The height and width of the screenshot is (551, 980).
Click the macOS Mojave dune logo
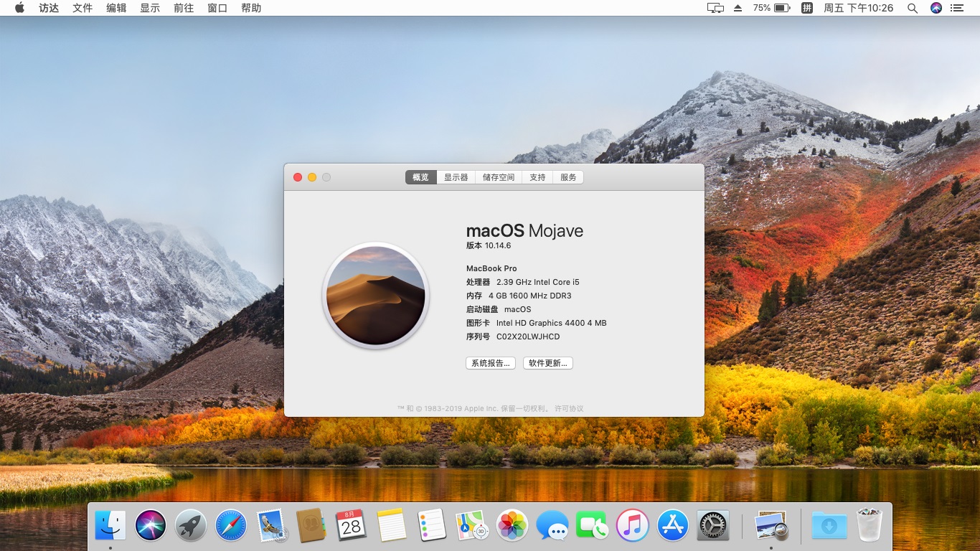click(376, 296)
